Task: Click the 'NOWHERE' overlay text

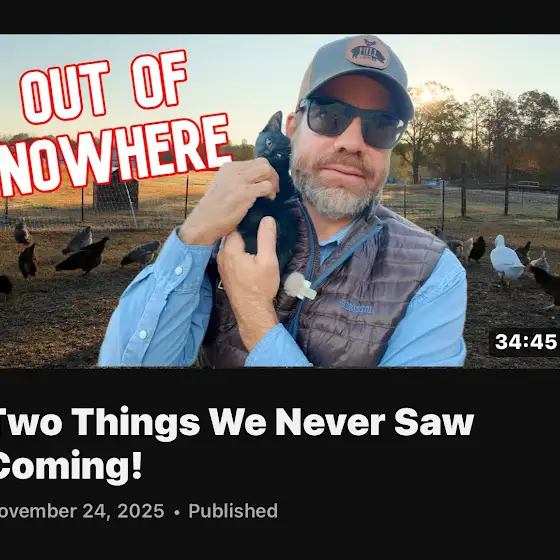Action: click(114, 155)
